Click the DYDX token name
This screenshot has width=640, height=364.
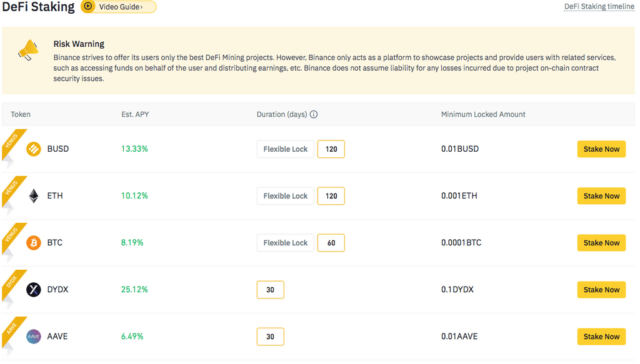(x=57, y=290)
